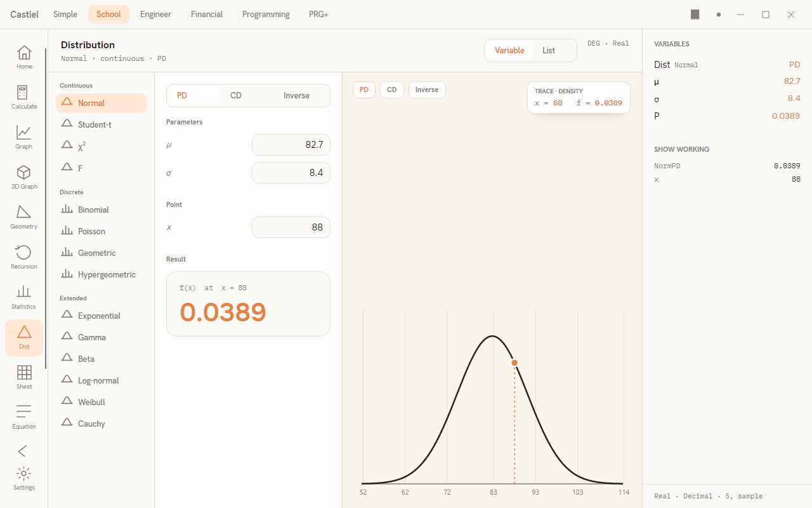
Task: Select Normal distribution
Action: 101,103
